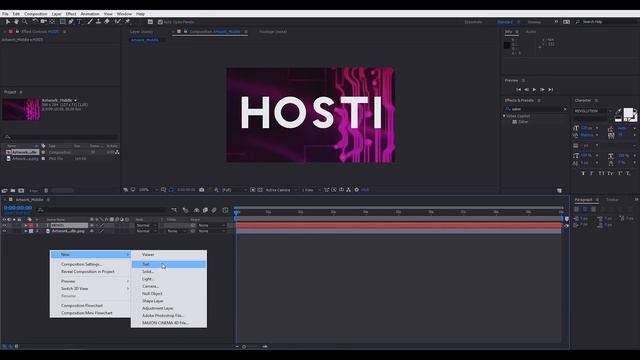
Task: Select the Horizontal Type tool
Action: 79,22
